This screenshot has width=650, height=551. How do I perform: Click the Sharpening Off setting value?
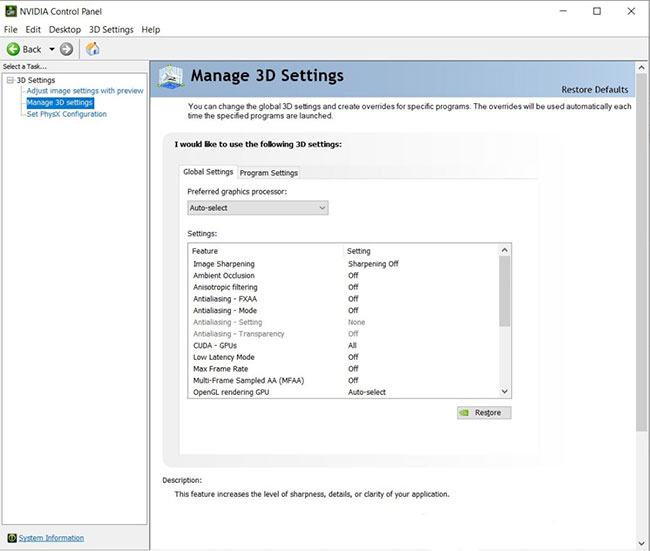tap(373, 264)
